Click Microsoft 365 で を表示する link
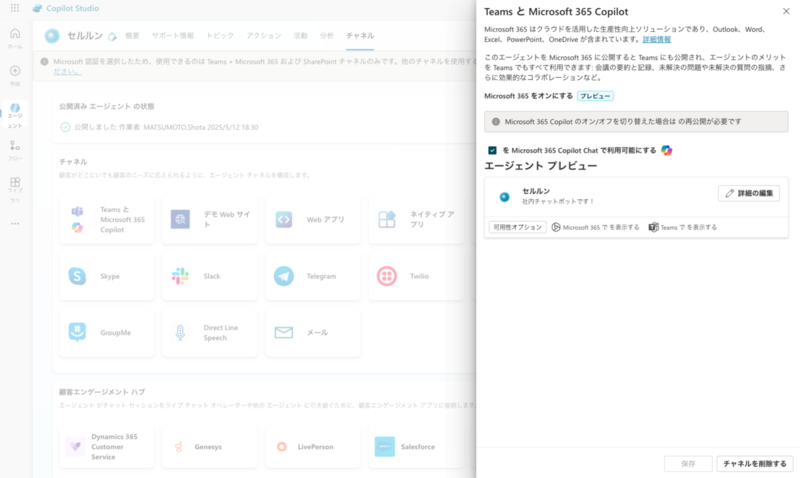The image size is (800, 478). 595,227
